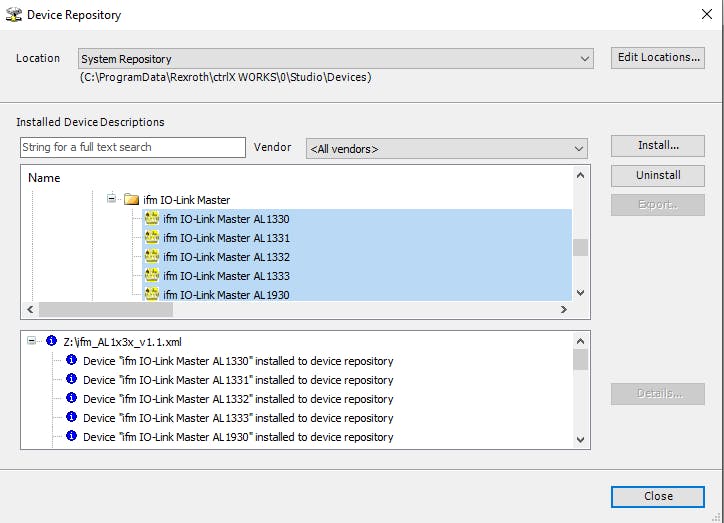The height and width of the screenshot is (523, 724).
Task: Select ifm IO-Link Master AL1332 row
Action: click(x=357, y=257)
